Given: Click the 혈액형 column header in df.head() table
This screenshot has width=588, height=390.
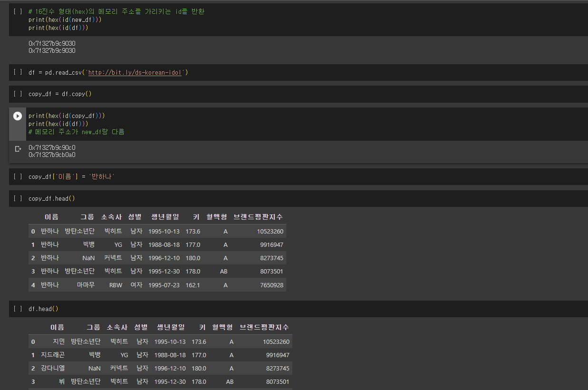Looking at the screenshot, I should pyautogui.click(x=222, y=327).
